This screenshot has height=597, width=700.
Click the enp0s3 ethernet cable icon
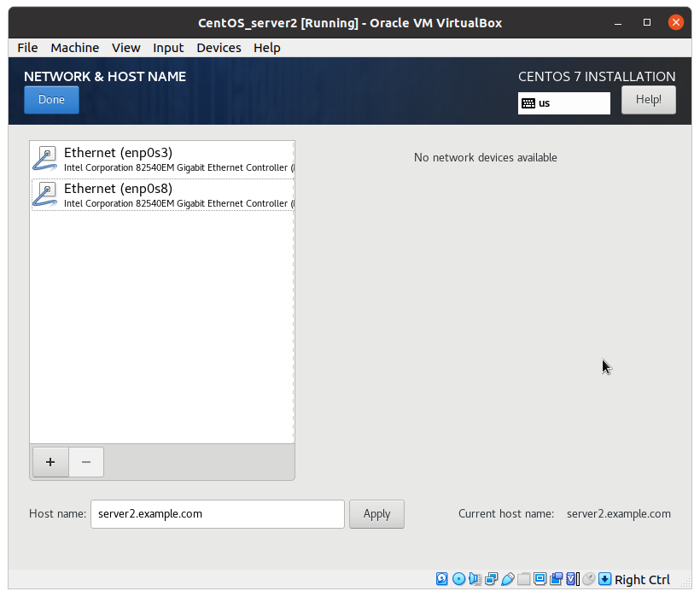click(x=44, y=159)
